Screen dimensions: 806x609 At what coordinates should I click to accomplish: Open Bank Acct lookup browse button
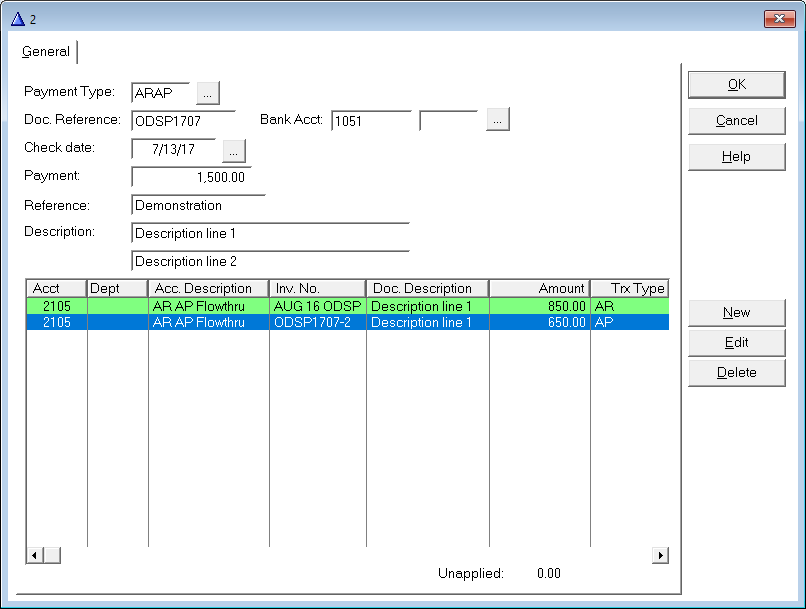[498, 120]
